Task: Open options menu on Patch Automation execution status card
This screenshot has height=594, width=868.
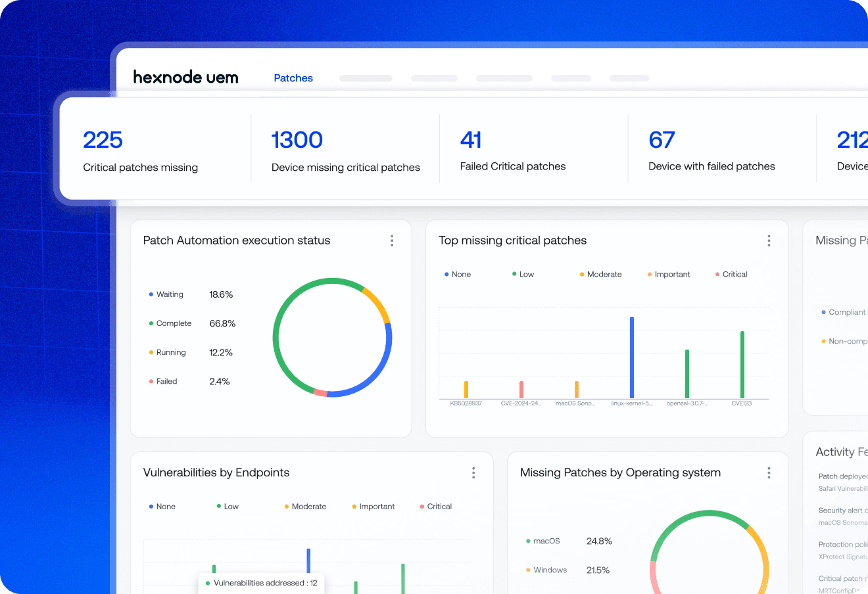Action: click(x=392, y=240)
